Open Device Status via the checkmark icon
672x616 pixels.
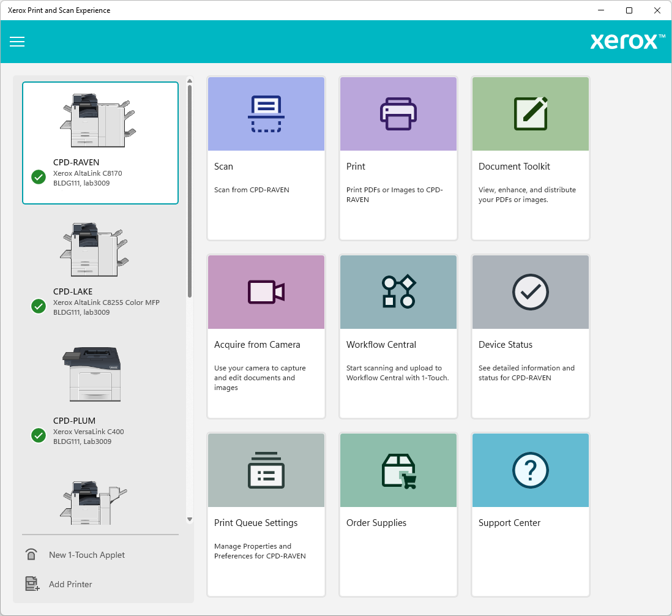coord(530,292)
